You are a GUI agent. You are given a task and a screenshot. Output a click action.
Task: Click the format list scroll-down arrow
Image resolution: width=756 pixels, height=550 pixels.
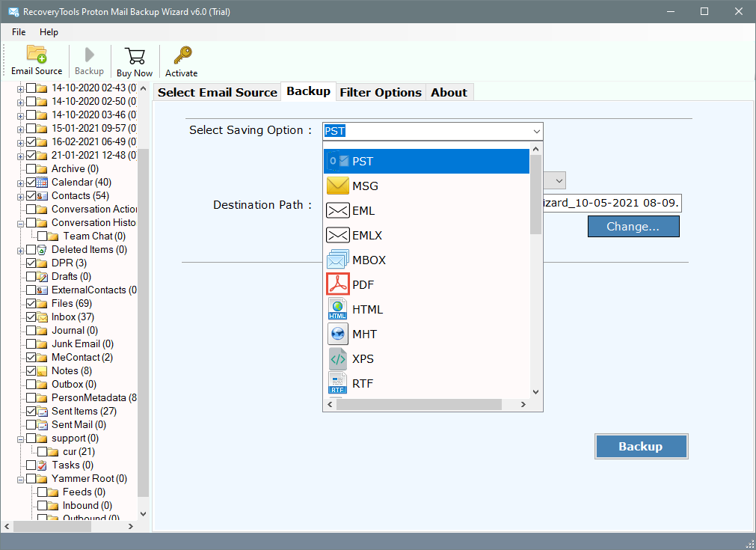pos(535,392)
